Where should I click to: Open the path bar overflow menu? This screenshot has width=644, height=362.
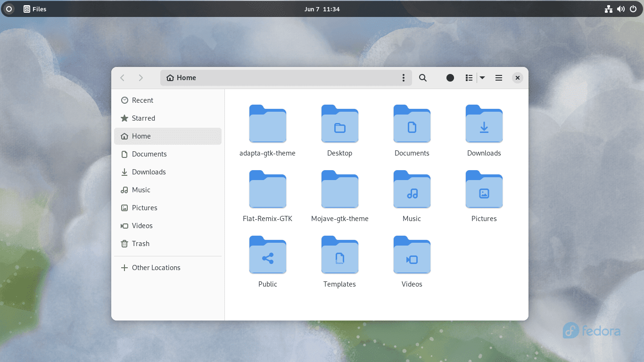click(x=404, y=78)
